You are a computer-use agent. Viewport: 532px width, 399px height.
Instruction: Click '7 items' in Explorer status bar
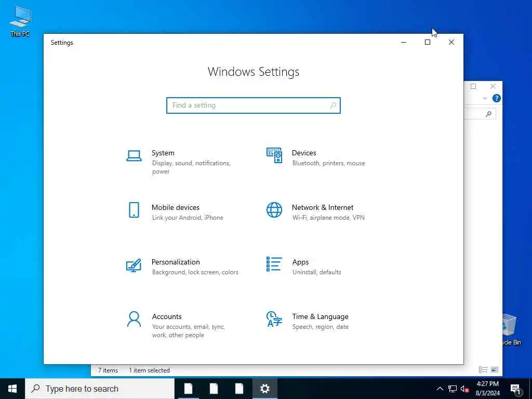(x=108, y=370)
